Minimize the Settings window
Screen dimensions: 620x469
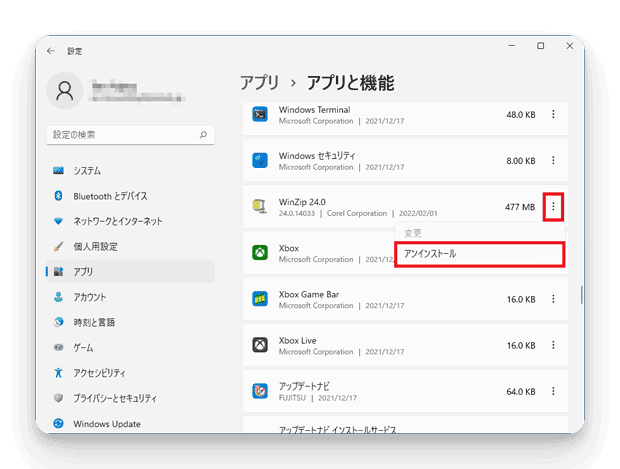pos(512,46)
